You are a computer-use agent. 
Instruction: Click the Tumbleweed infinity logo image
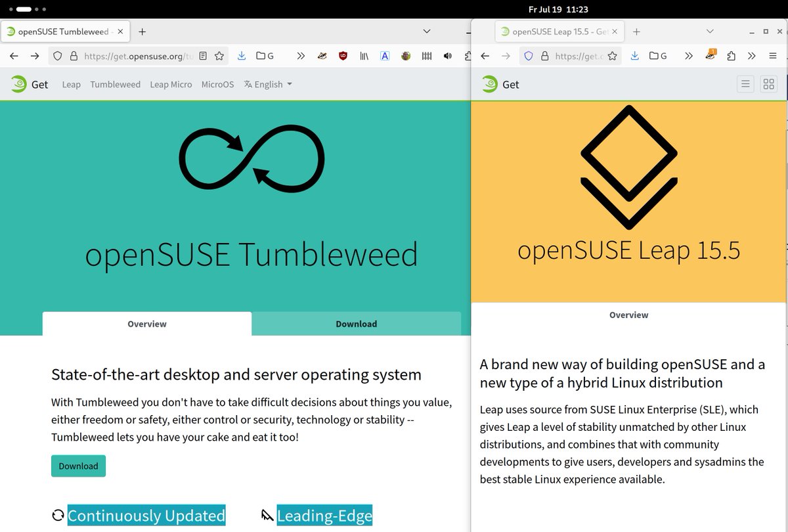click(252, 160)
